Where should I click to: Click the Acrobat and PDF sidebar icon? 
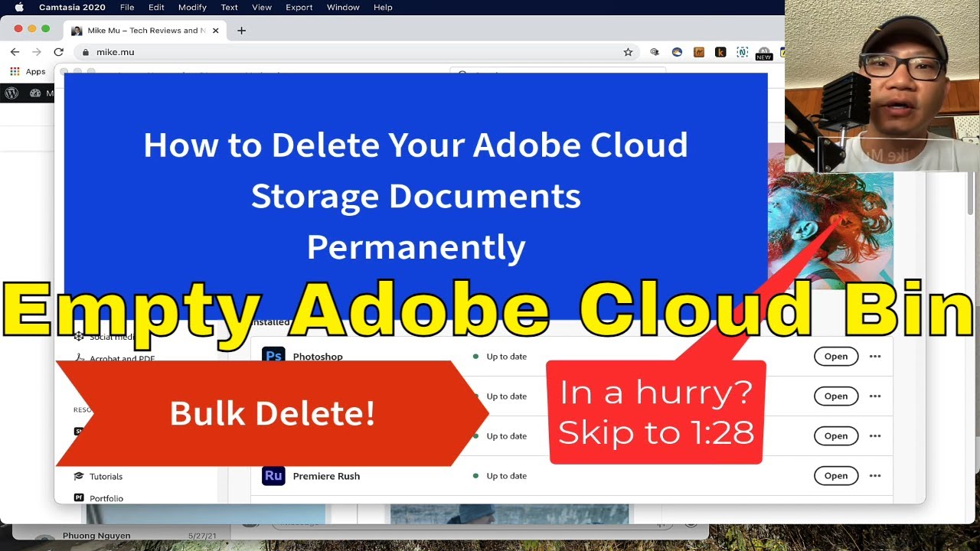(x=79, y=357)
